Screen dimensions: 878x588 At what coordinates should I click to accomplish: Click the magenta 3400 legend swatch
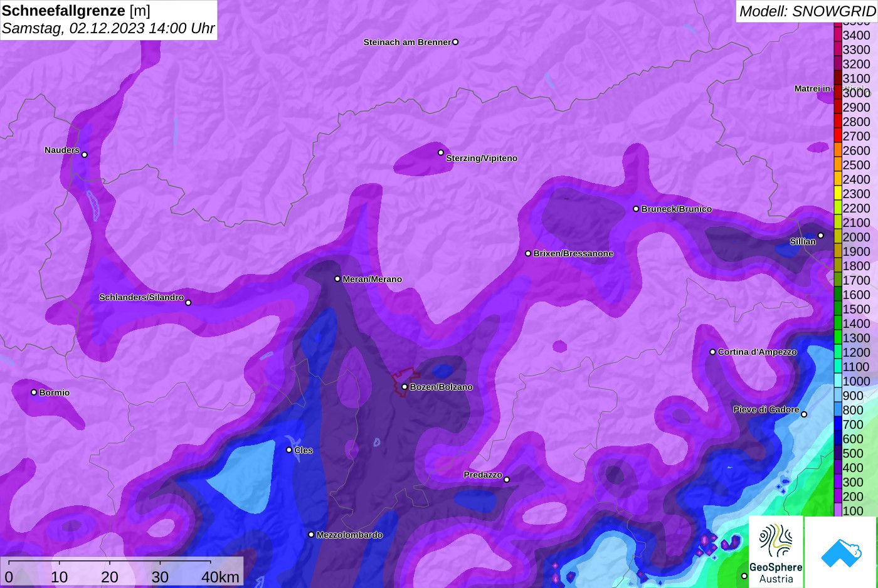pos(838,35)
